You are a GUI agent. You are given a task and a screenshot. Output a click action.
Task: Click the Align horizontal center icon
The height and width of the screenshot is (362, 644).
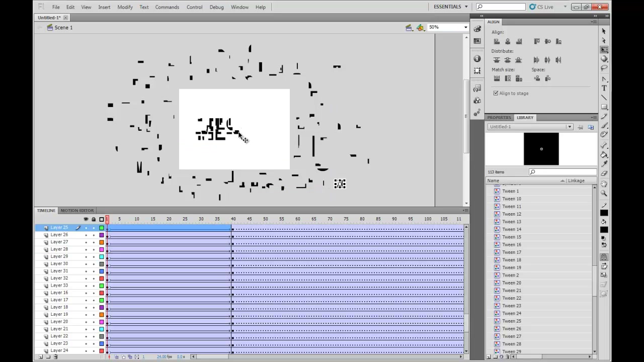point(508,41)
